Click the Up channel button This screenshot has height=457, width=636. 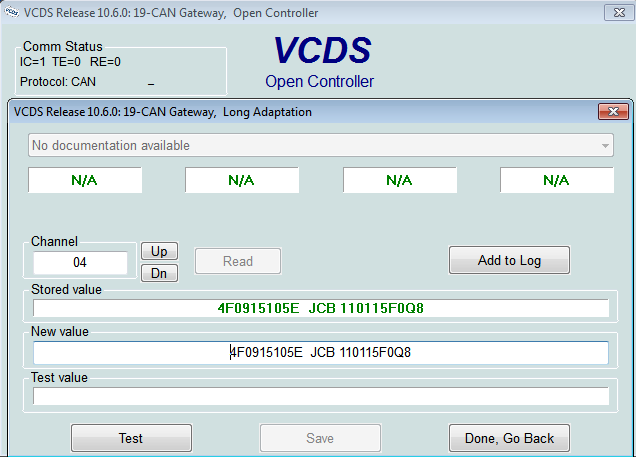pos(159,251)
